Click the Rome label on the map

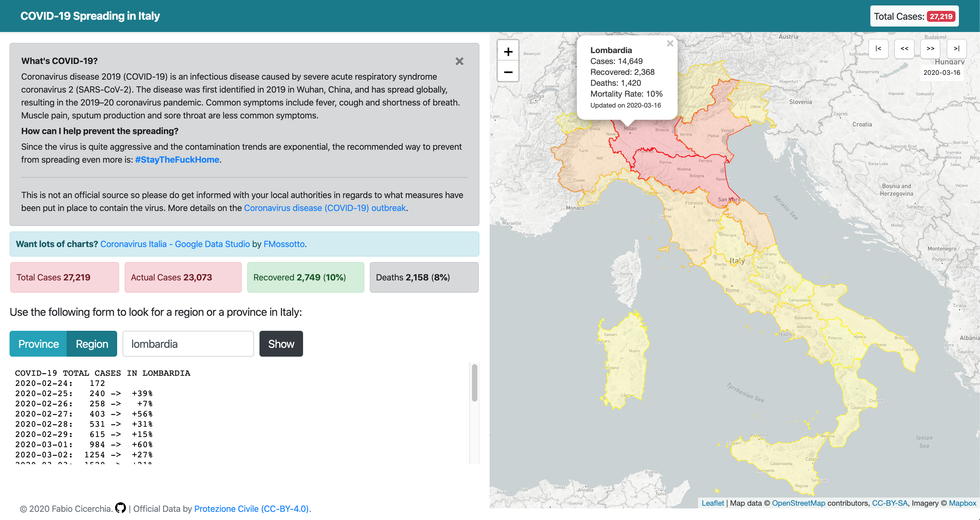pos(732,290)
